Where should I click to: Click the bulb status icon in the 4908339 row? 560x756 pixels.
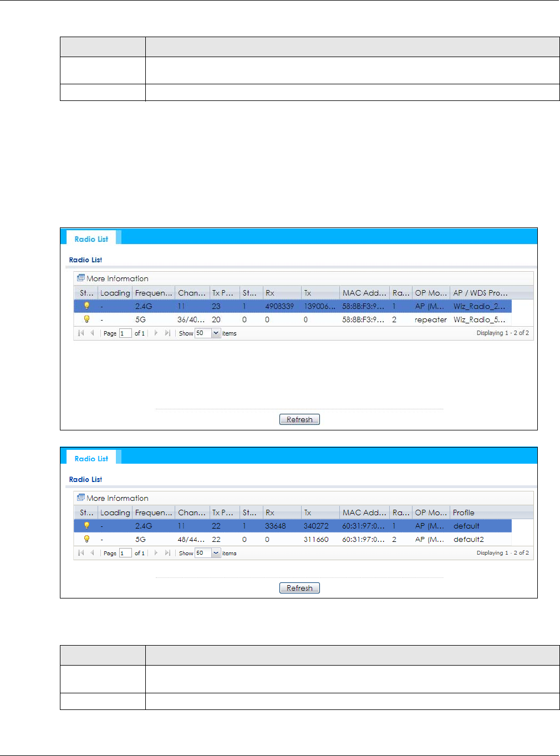click(86, 306)
